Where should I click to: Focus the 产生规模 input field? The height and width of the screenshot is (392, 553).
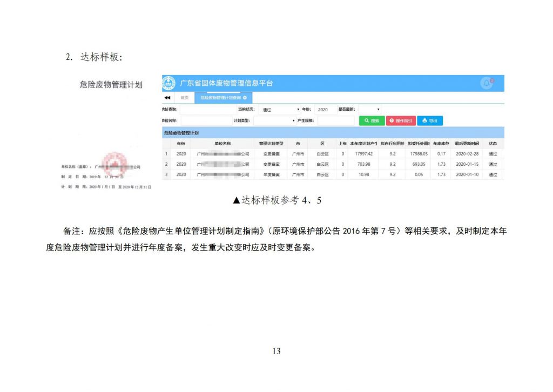tap(335, 120)
